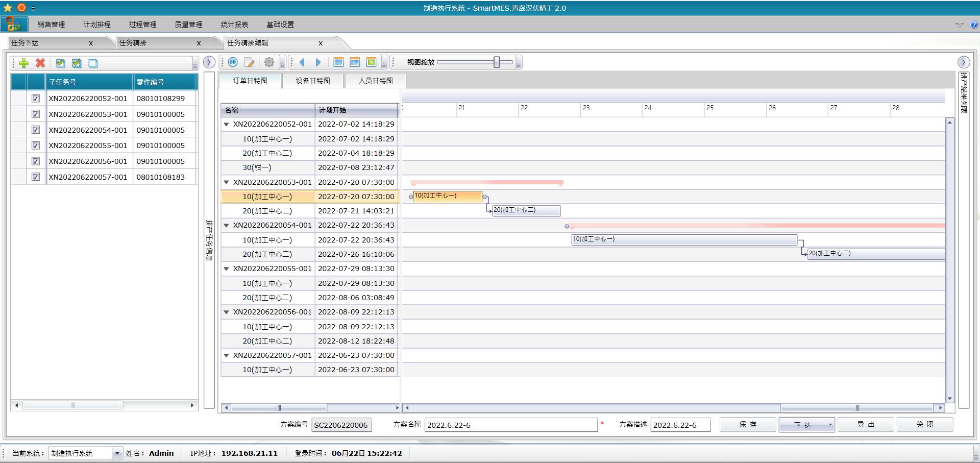Click the select-all checkmark icon in left toolbar
Image resolution: width=980 pixels, height=463 pixels.
click(60, 63)
